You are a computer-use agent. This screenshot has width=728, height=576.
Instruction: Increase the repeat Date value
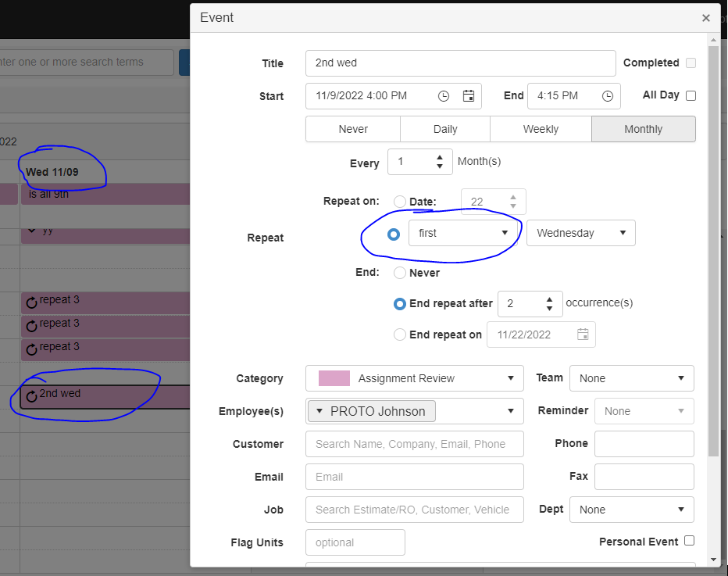click(513, 198)
